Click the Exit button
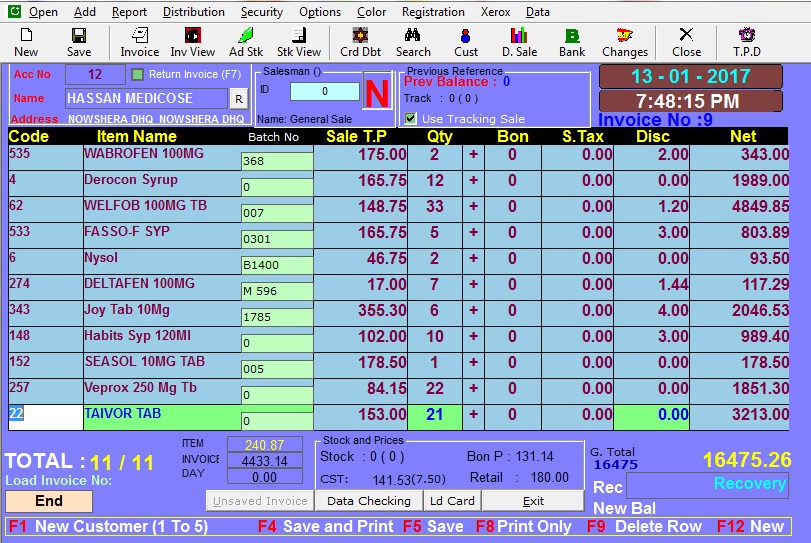811x543 pixels. [533, 501]
